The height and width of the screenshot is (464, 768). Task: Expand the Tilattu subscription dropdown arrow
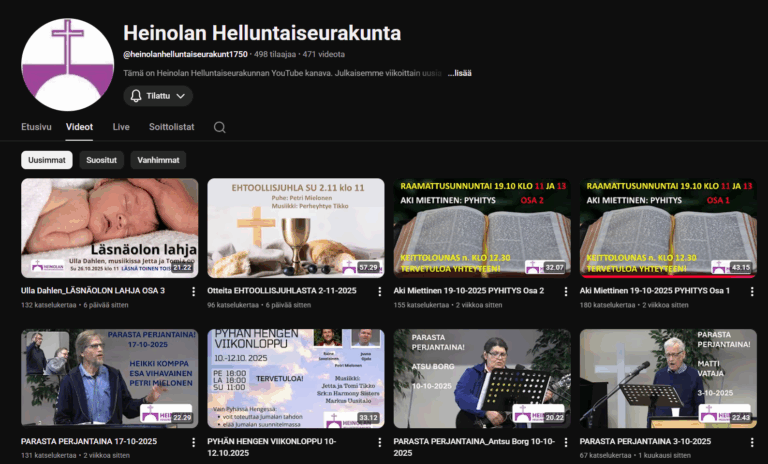click(x=180, y=96)
